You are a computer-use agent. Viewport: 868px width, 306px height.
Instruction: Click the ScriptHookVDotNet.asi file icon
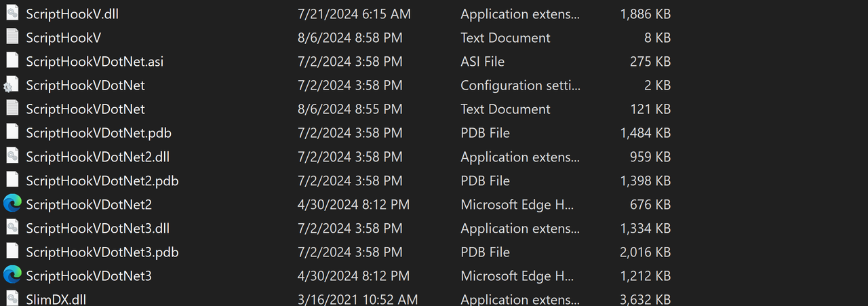coord(12,61)
